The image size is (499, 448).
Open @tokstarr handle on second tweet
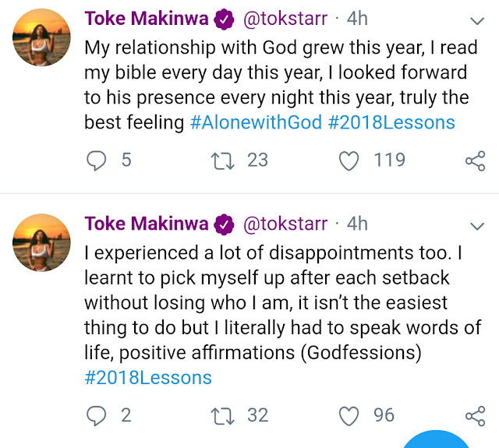click(285, 224)
